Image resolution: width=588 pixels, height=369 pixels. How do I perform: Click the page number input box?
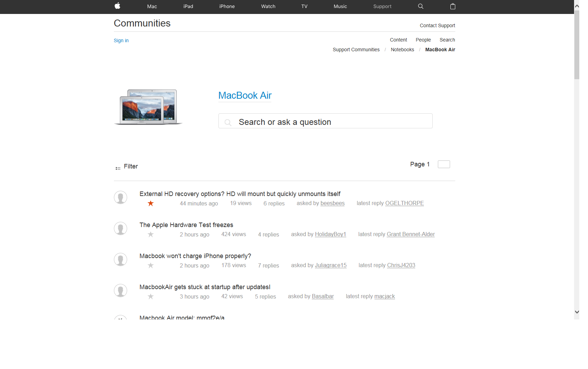tap(444, 164)
